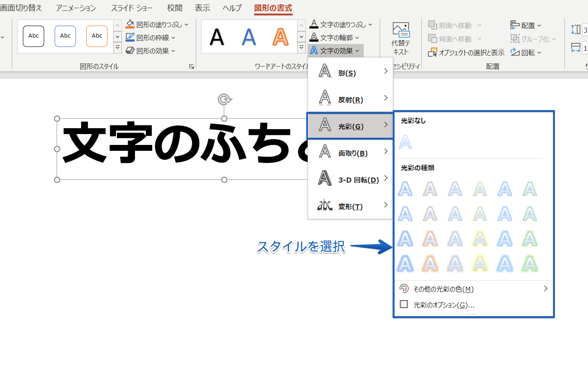
Task: Switch to the アニメーション tab
Action: click(x=76, y=8)
